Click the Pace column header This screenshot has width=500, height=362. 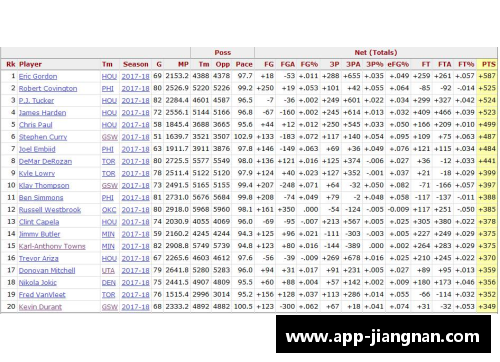coord(244,64)
